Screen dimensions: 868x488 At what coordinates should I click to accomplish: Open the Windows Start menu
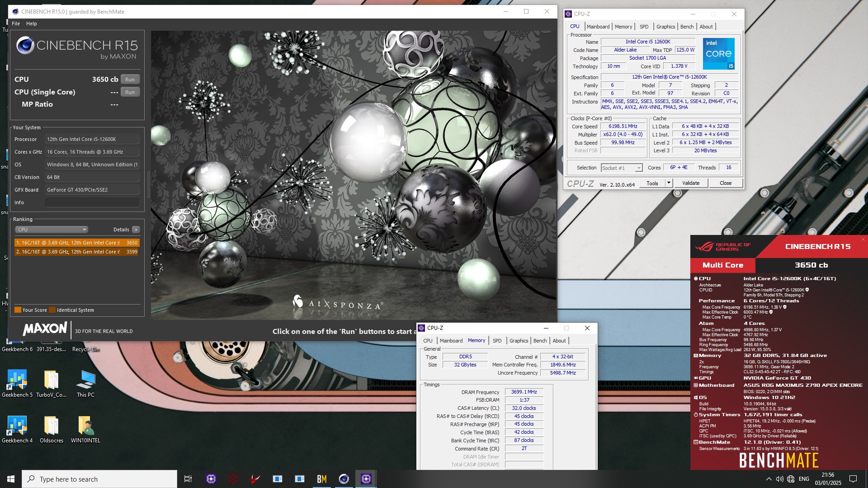[11, 479]
